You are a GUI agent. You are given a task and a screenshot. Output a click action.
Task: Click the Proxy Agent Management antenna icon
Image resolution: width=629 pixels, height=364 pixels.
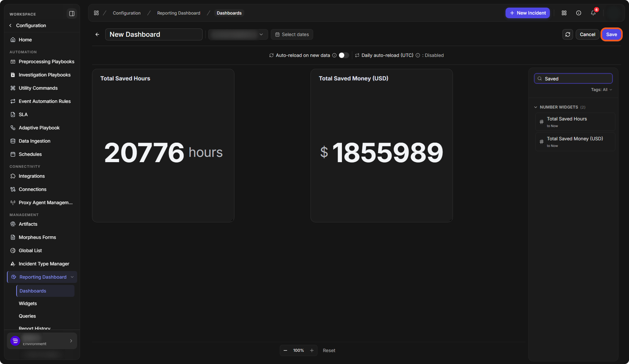[13, 203]
